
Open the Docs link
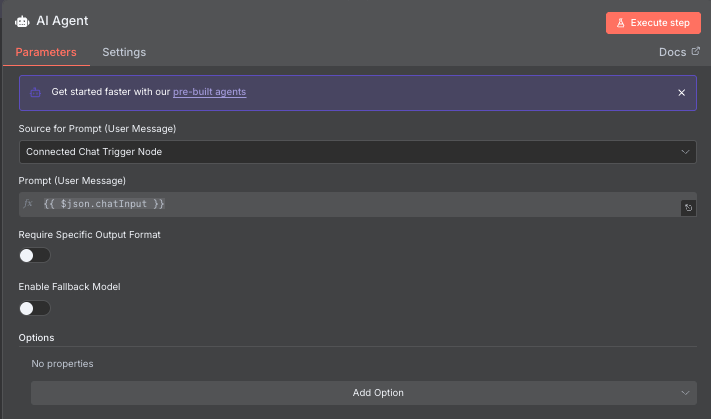(671, 52)
